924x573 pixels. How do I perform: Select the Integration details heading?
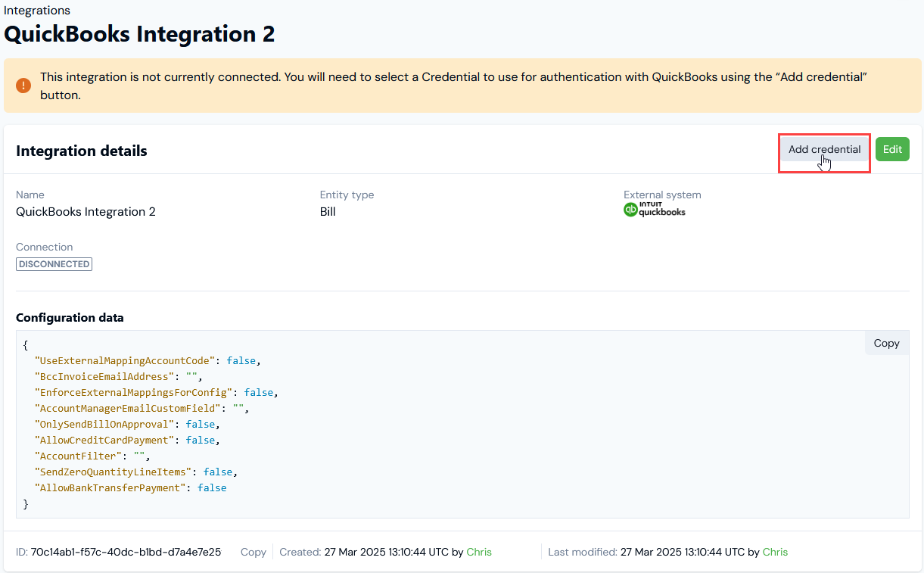pyautogui.click(x=82, y=151)
